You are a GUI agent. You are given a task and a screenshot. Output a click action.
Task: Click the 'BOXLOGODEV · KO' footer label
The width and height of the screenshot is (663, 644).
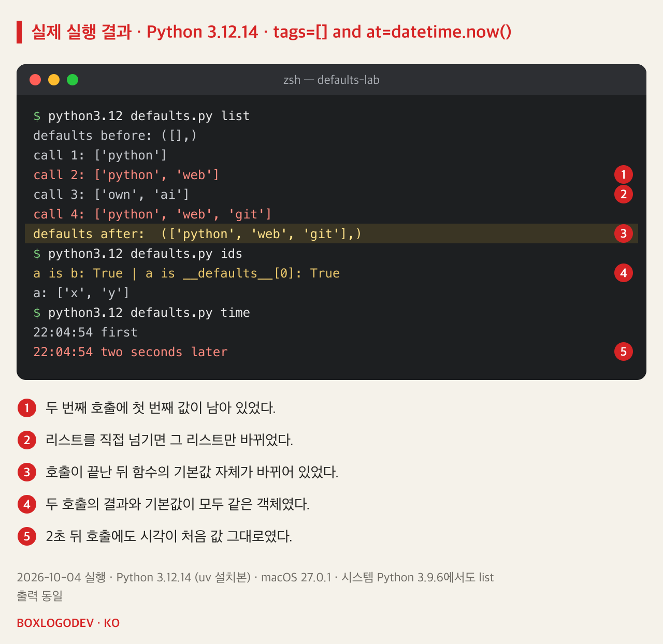click(68, 623)
